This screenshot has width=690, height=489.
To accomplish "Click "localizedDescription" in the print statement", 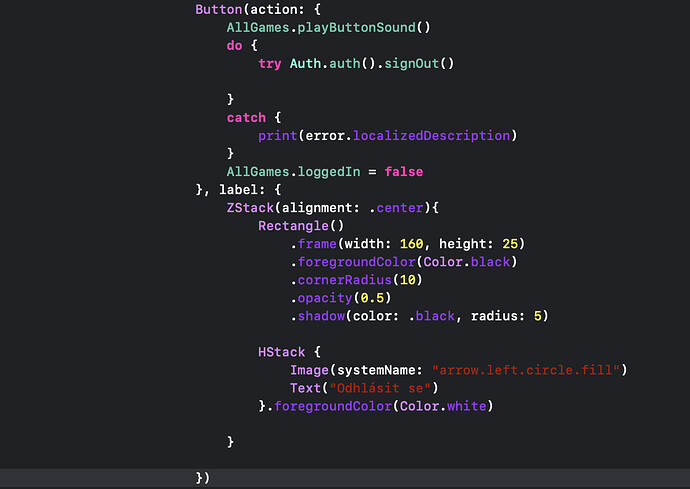I will [431, 136].
